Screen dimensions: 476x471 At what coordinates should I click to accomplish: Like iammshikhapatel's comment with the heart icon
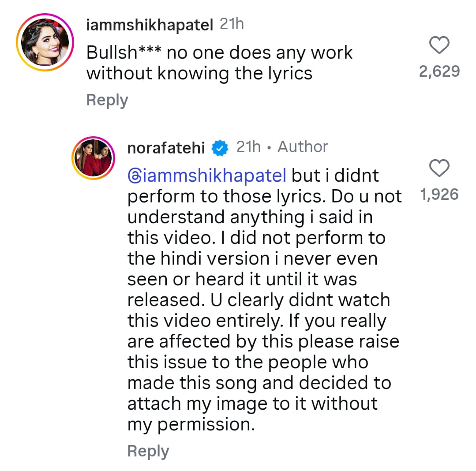coord(439,45)
